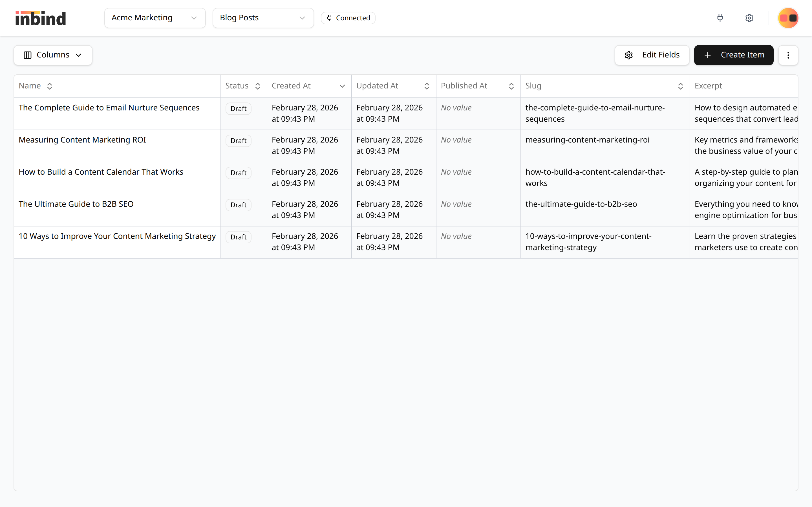Click the Edit Fields button
Viewport: 812px width, 507px height.
tap(652, 55)
